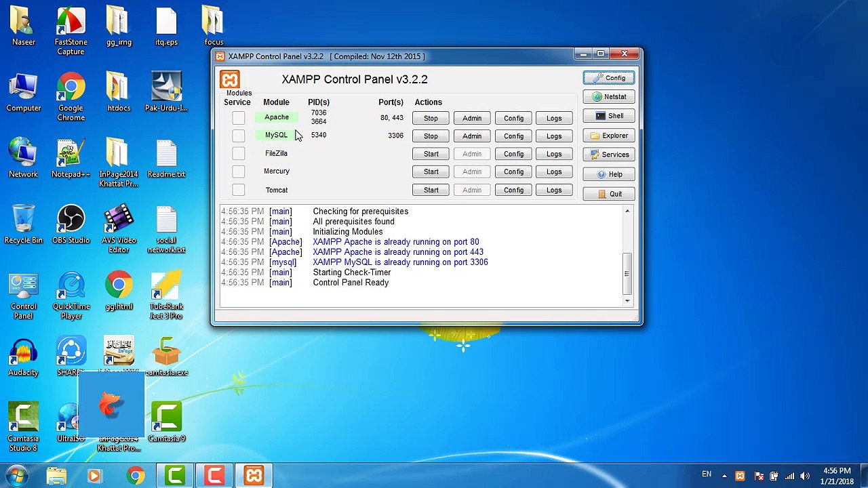Select the TubeRank Jeet 3 Pro icon
868x488 pixels.
click(x=166, y=295)
